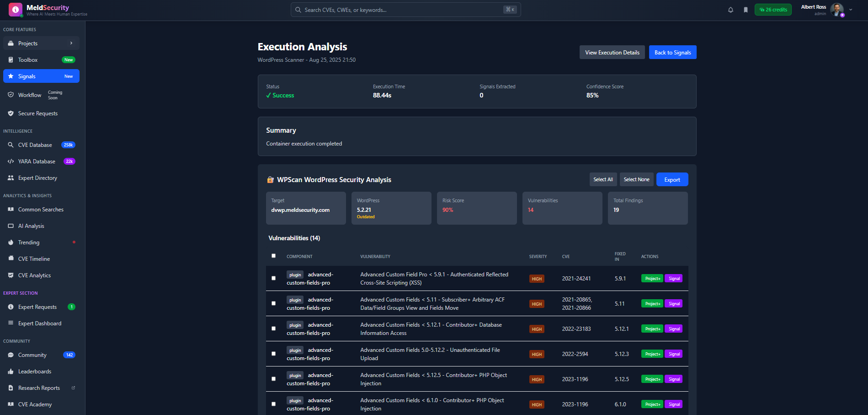Image resolution: width=868 pixels, height=415 pixels.
Task: Check the fixed-in 5.12.5 row checkbox
Action: pos(274,379)
